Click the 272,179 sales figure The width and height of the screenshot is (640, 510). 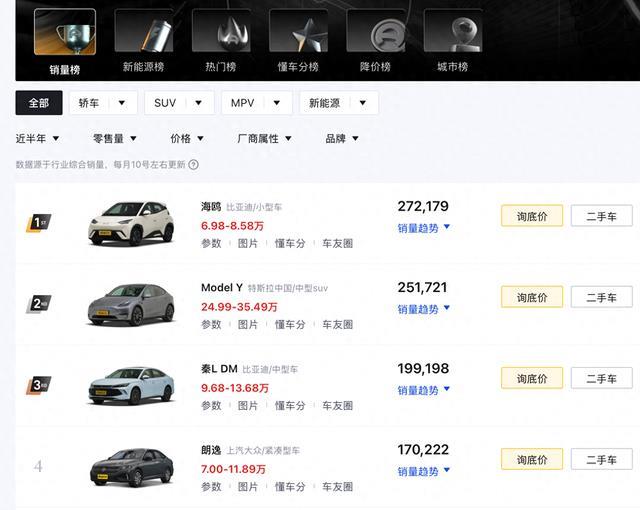point(423,206)
